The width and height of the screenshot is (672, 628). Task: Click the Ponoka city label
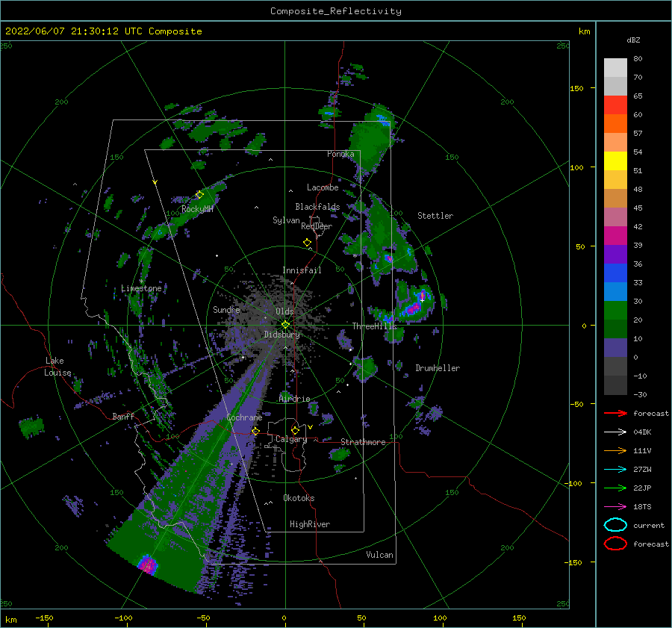(340, 154)
